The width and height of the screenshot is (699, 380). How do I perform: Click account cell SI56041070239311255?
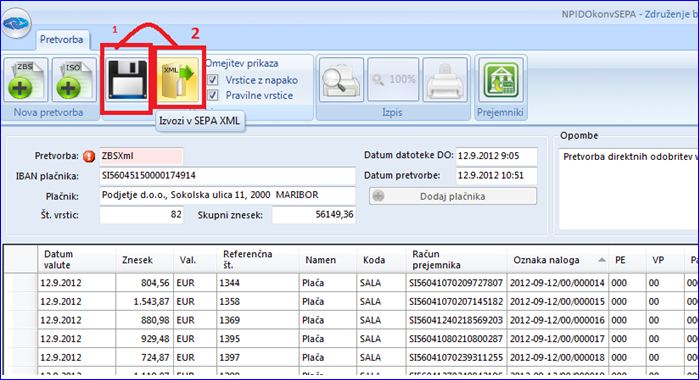[x=456, y=358]
